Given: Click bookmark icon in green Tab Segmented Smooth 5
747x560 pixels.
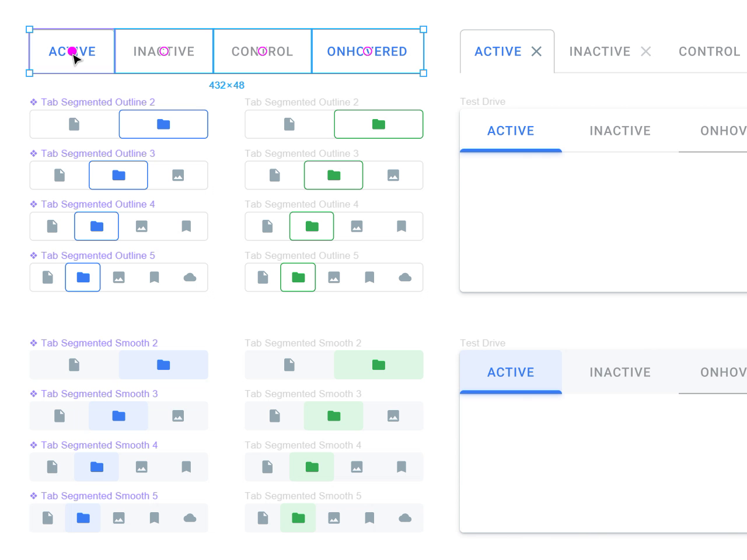Looking at the screenshot, I should pos(369,518).
